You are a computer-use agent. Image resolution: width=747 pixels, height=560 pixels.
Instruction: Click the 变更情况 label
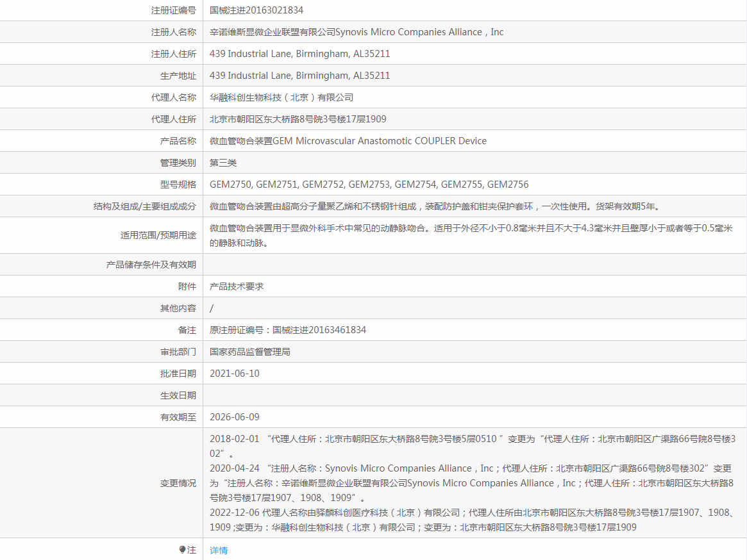tap(178, 483)
